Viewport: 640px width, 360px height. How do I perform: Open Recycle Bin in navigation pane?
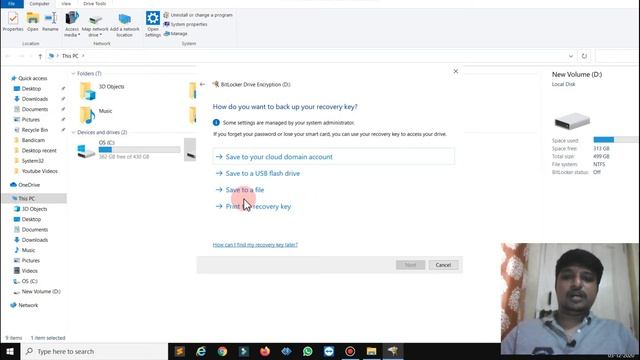(35, 130)
